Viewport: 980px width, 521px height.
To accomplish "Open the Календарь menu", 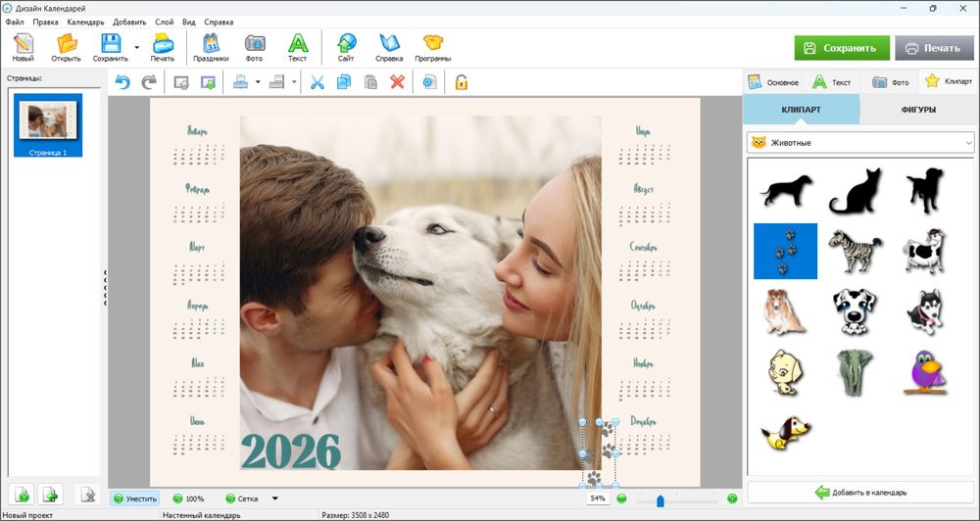I will 85,22.
